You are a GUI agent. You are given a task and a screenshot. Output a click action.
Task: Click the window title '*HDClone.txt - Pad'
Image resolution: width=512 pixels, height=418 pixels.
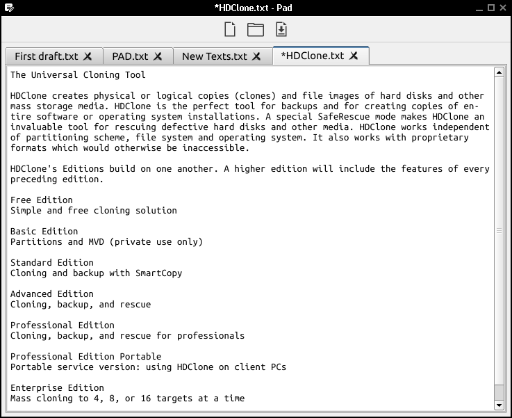(x=253, y=8)
